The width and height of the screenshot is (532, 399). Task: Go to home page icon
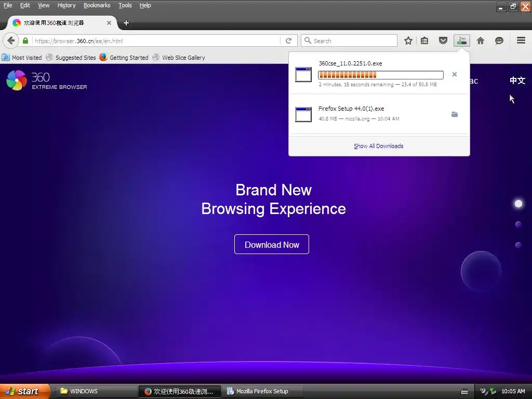(x=481, y=41)
